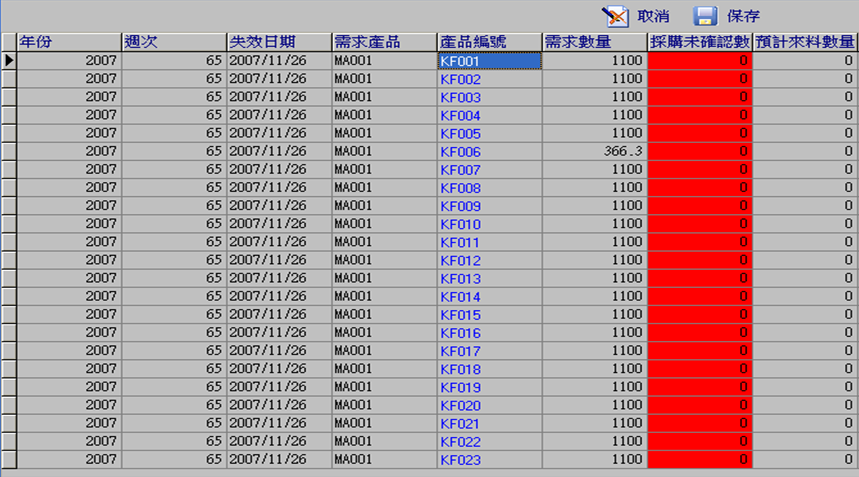The height and width of the screenshot is (477, 859).
Task: Click 預計來料數量 0 in KF004 row
Action: 805,115
